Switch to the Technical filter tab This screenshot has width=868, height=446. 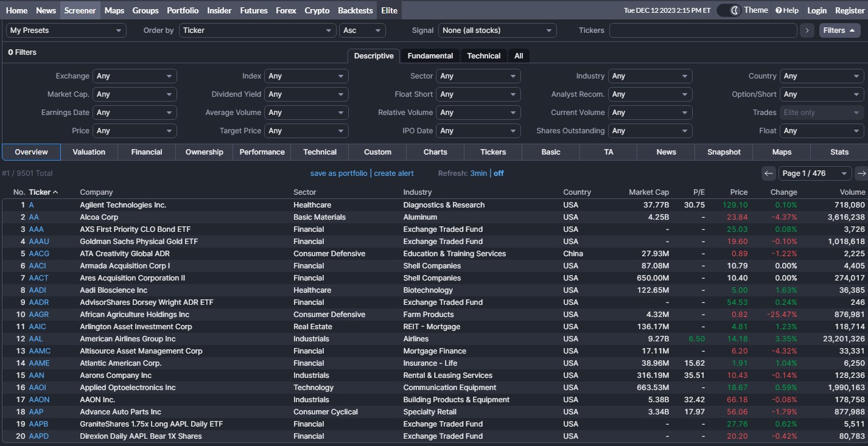(484, 56)
